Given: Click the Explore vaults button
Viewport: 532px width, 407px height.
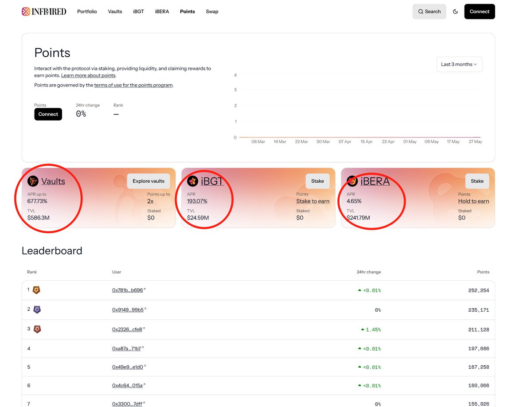Looking at the screenshot, I should [x=149, y=181].
